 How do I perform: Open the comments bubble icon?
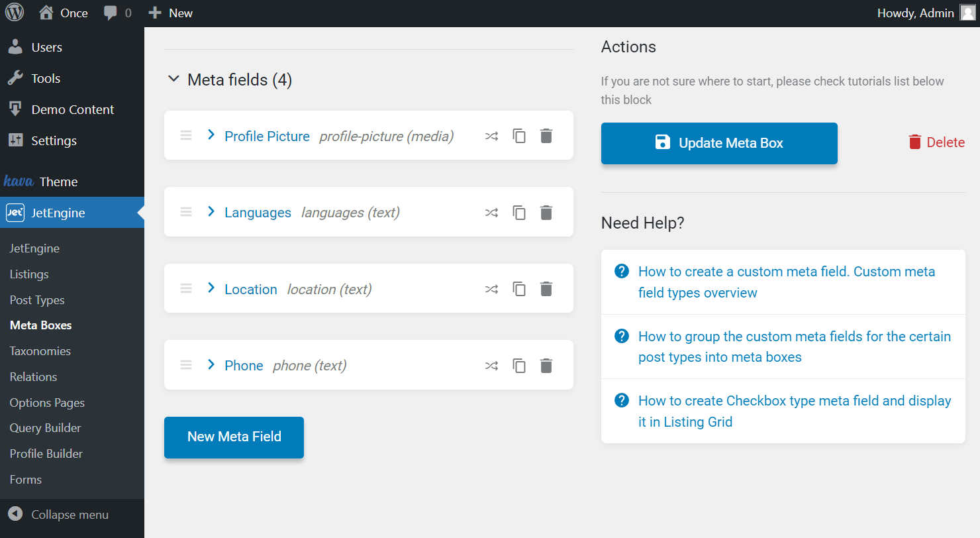pyautogui.click(x=111, y=13)
